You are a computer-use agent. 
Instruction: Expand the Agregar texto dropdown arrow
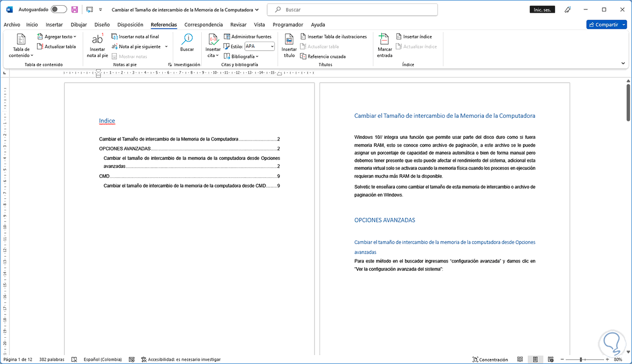[x=75, y=37]
